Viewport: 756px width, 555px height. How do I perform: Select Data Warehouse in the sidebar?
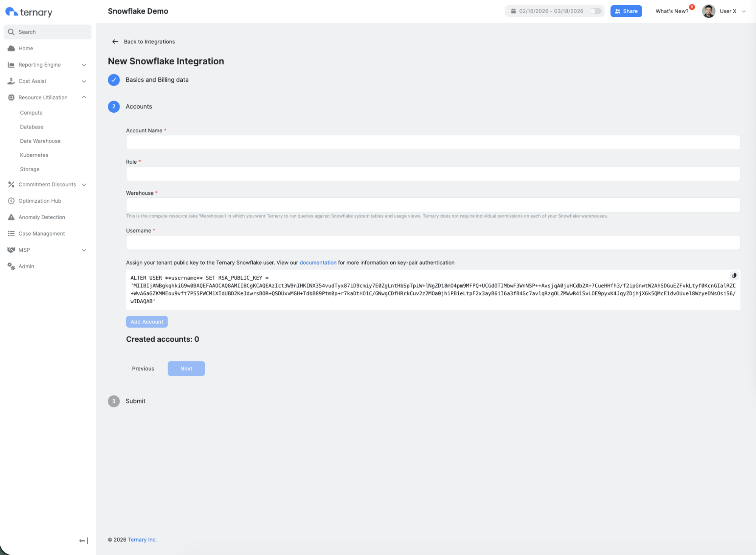[40, 141]
